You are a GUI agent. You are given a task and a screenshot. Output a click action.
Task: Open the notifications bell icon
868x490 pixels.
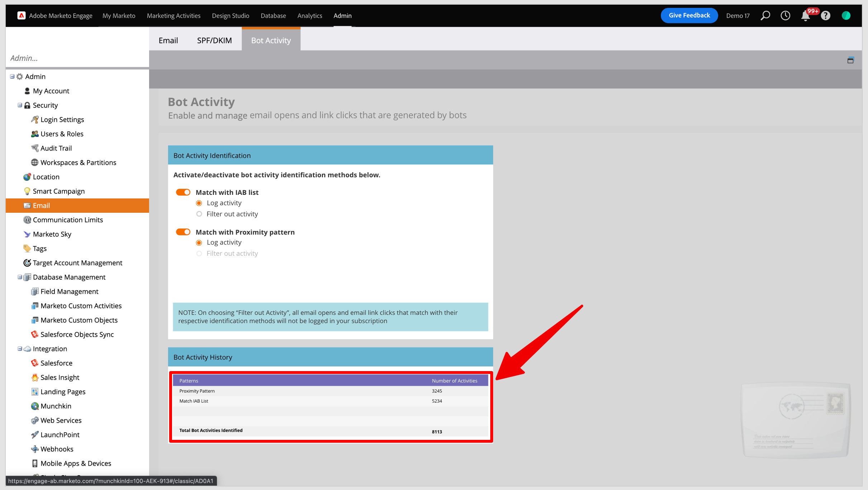[806, 16]
